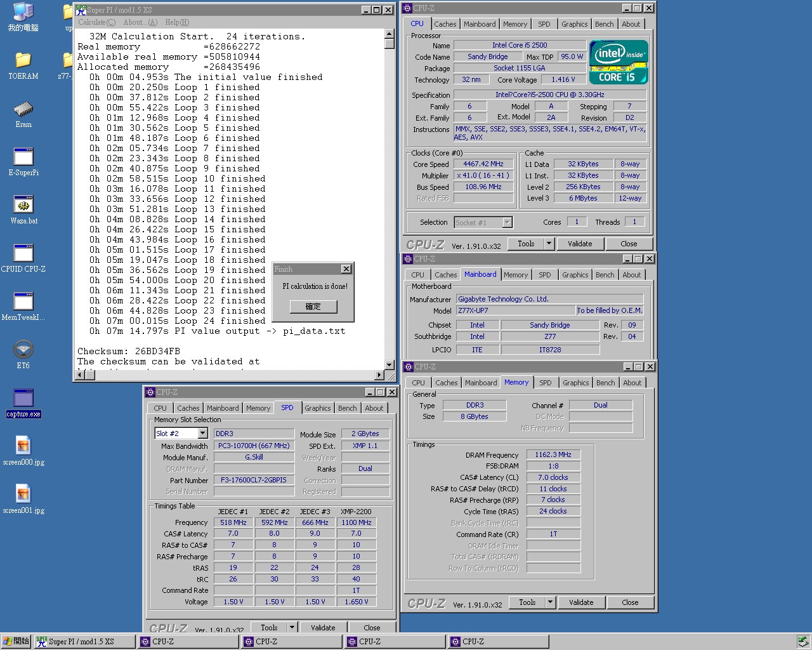
Task: Open Tools dropdown arrow in Memory CPU-Z
Action: (x=551, y=602)
